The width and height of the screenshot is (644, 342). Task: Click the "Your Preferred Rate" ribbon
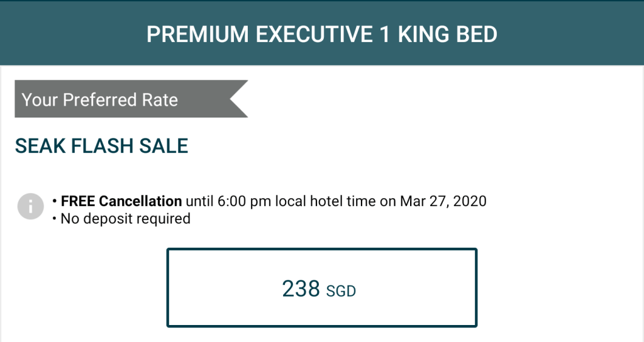[126, 99]
